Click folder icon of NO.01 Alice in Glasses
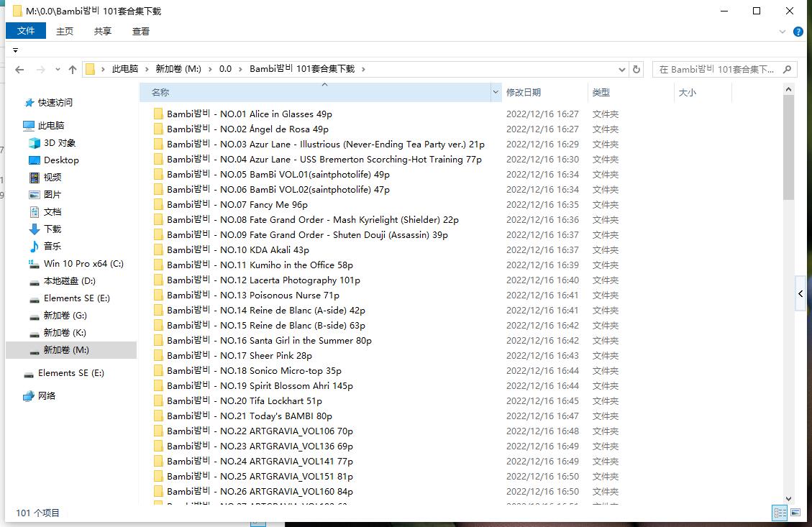Image resolution: width=812 pixels, height=527 pixels. tap(158, 114)
